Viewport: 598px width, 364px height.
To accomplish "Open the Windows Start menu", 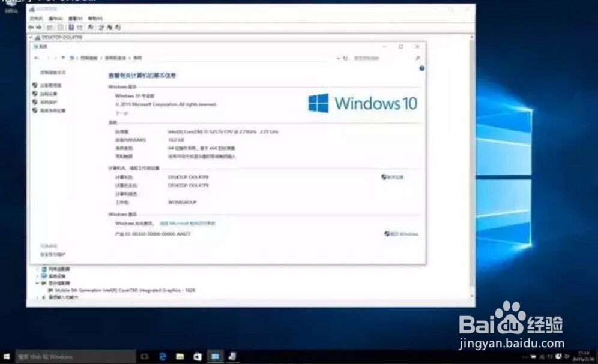I will 7,357.
